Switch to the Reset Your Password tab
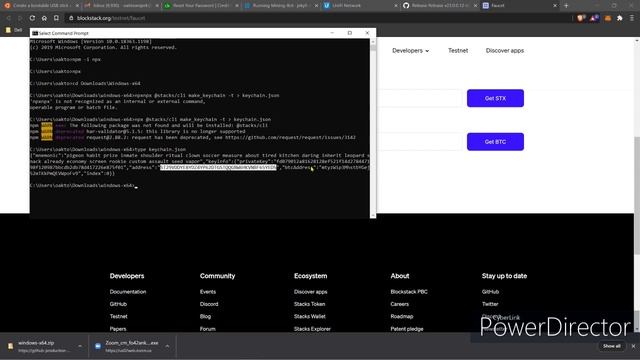The height and width of the screenshot is (360, 640). [202, 6]
